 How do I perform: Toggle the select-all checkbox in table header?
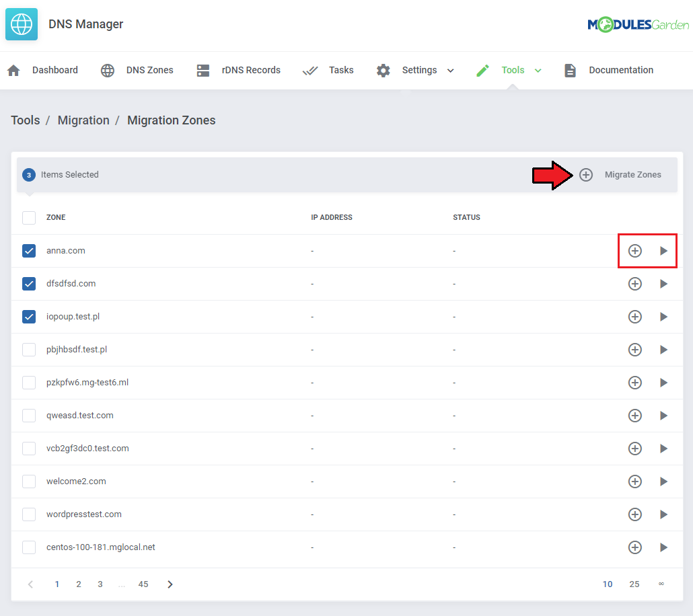(x=29, y=217)
